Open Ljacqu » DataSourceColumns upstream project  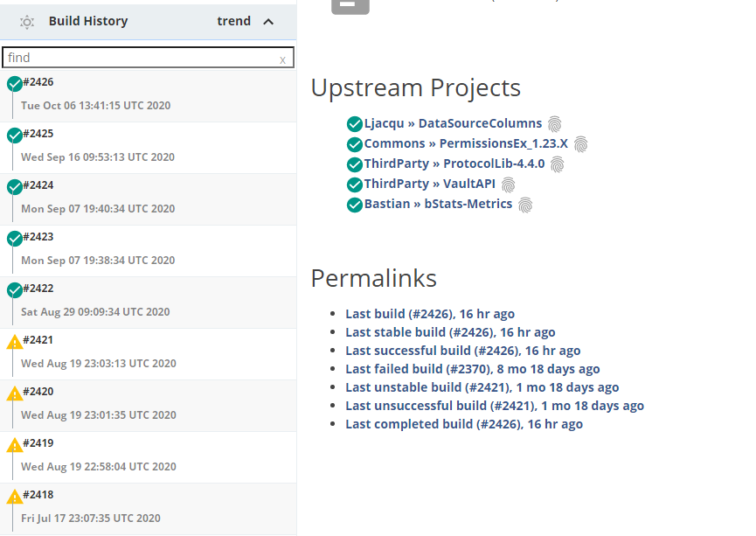click(453, 123)
